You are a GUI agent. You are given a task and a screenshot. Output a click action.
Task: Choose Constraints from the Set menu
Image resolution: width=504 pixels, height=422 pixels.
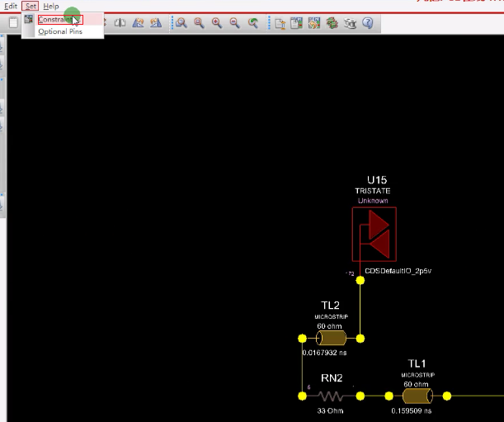click(58, 19)
